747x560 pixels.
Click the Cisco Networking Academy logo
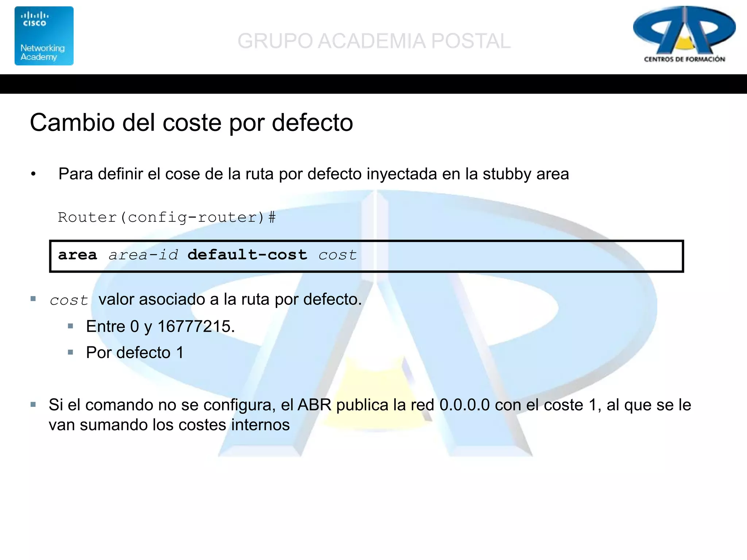[x=44, y=36]
